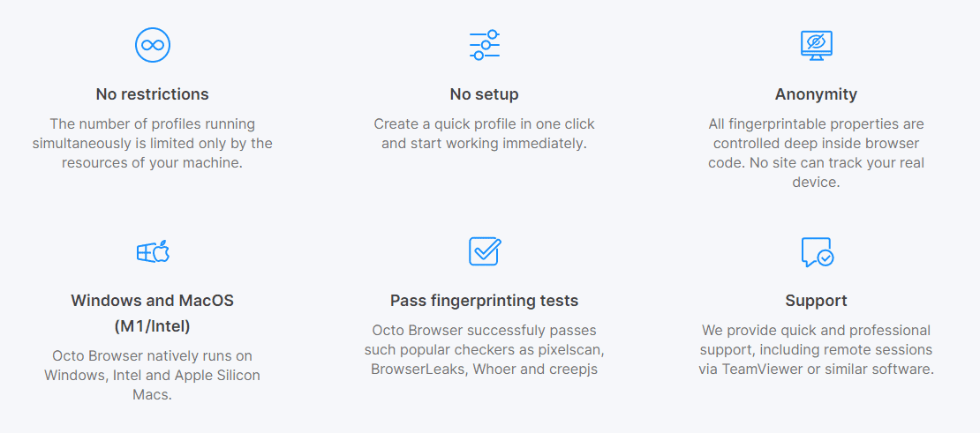Select the No setup heading
The width and height of the screenshot is (980, 433).
(485, 94)
